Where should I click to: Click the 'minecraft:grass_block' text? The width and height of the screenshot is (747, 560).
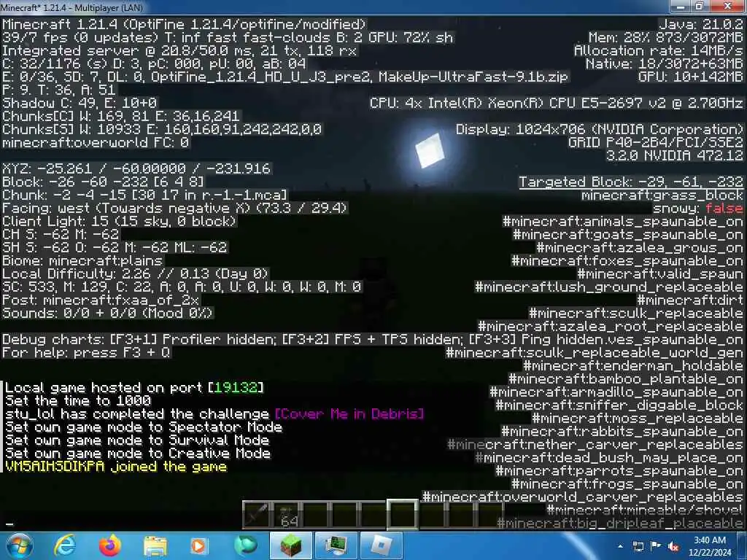pyautogui.click(x=662, y=195)
